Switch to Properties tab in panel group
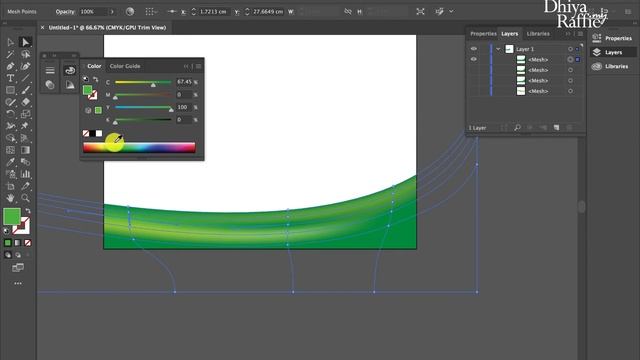Image resolution: width=640 pixels, height=360 pixels. pyautogui.click(x=483, y=34)
